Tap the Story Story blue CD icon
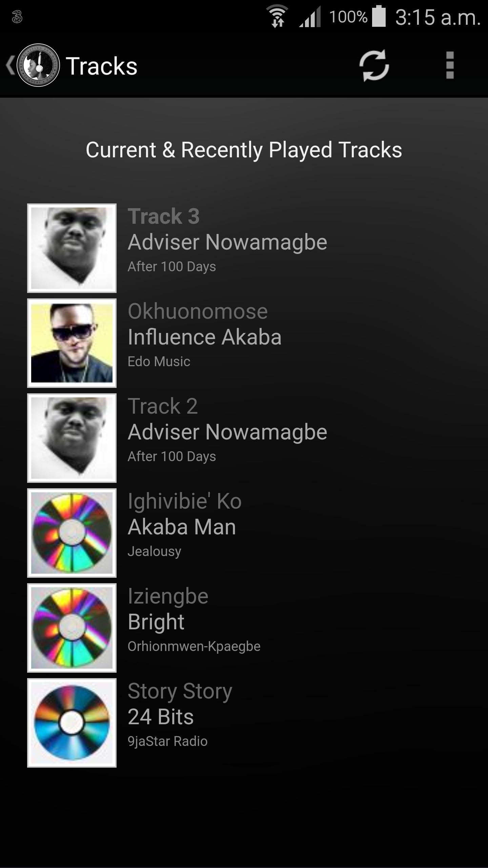Viewport: 488px width, 868px height. click(72, 723)
